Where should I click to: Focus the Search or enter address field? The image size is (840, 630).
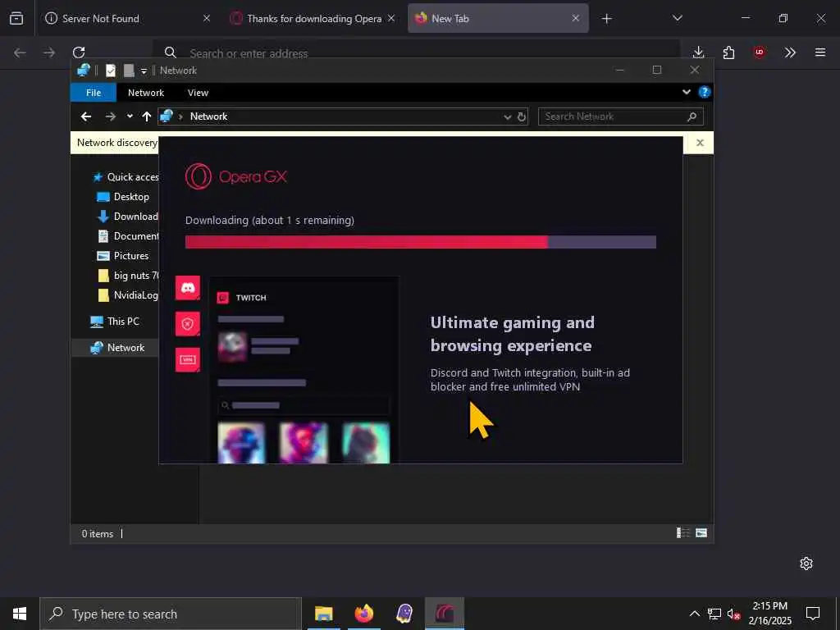[416, 53]
